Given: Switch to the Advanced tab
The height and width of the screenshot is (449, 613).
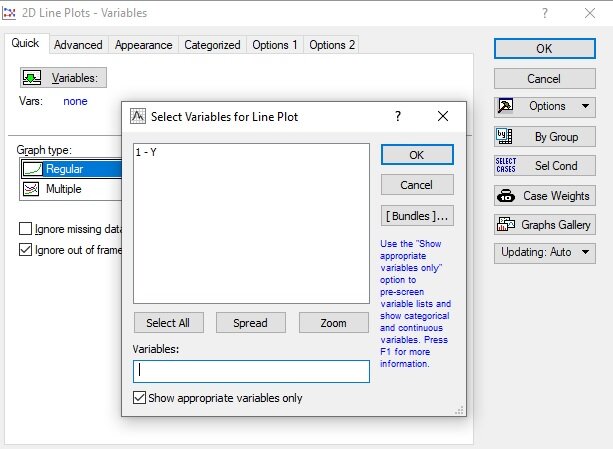Looking at the screenshot, I should coord(78,45).
